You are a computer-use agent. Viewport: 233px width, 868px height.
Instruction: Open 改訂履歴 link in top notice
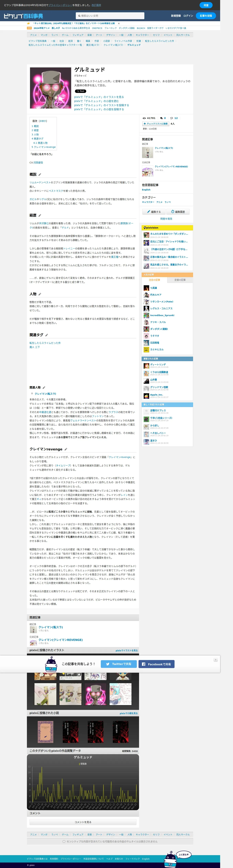click(x=96, y=5)
